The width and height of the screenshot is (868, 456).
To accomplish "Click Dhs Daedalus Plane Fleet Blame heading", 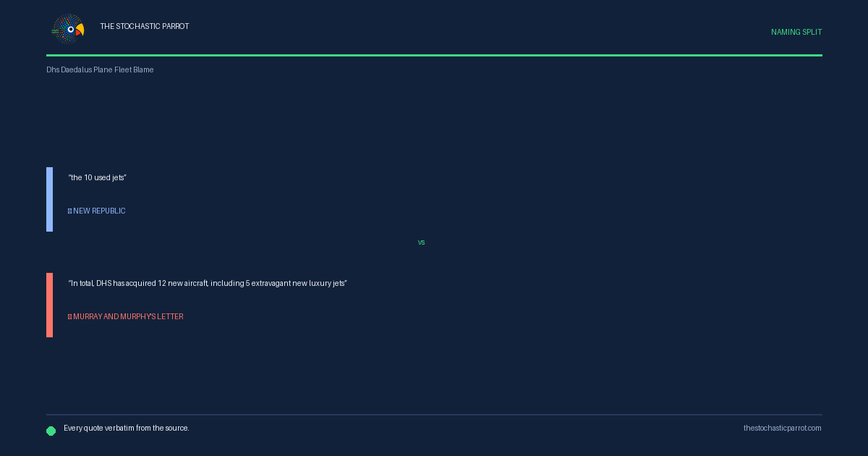I will (100, 69).
